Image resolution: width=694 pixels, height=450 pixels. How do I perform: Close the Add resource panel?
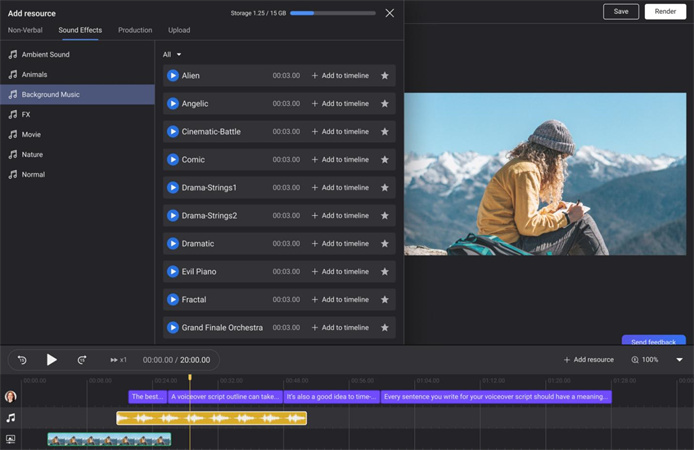pos(390,13)
